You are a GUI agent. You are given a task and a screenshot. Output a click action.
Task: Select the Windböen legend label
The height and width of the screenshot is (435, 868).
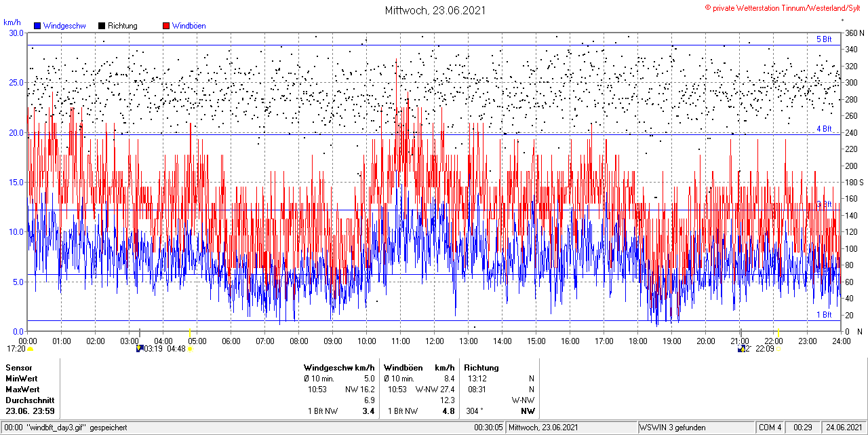tap(189, 26)
